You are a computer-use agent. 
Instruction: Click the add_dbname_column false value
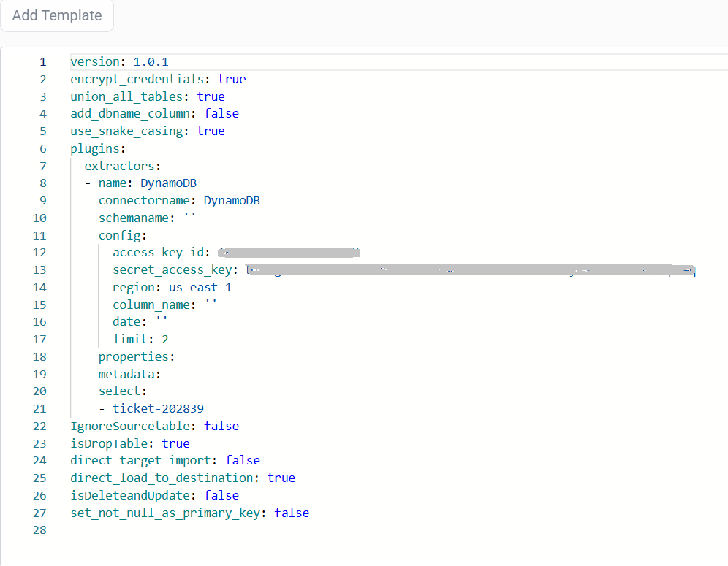click(221, 113)
